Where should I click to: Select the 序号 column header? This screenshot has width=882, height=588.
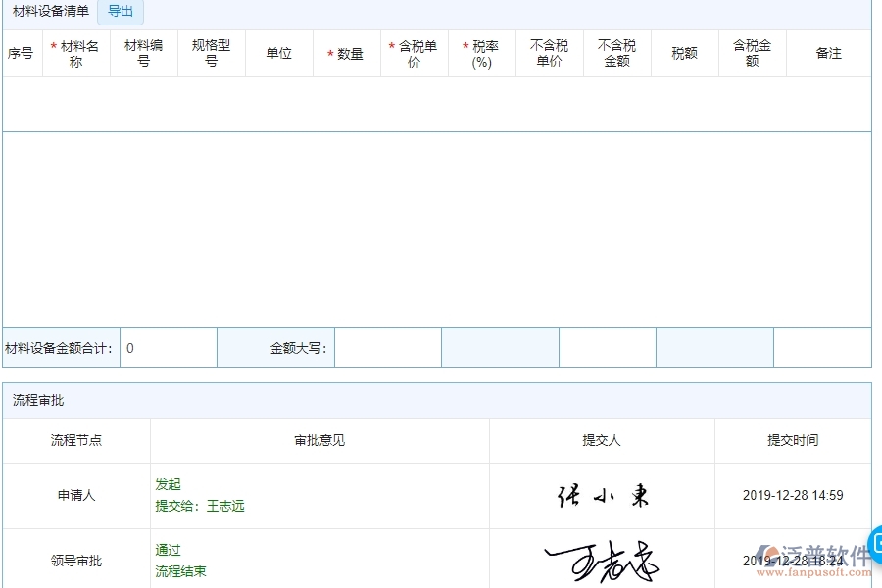pos(21,53)
